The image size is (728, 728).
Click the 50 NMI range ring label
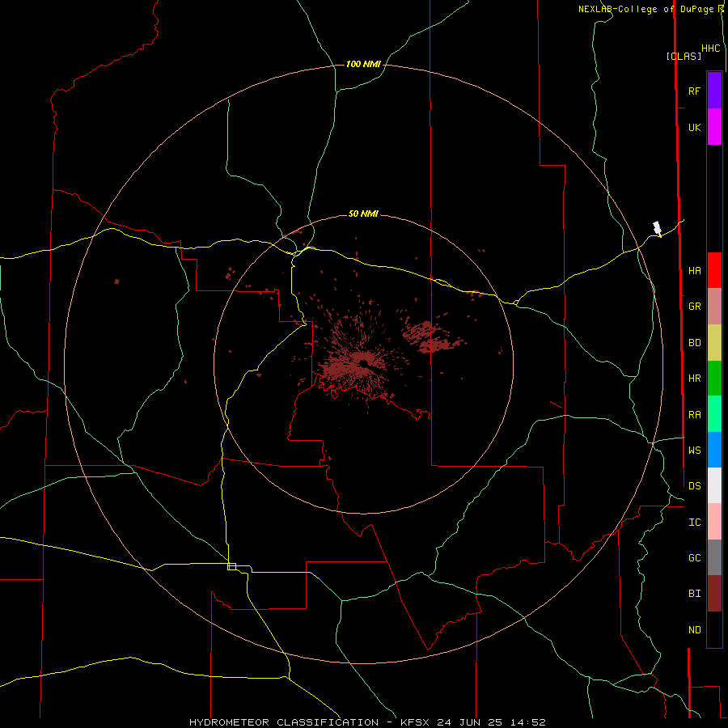tap(363, 214)
